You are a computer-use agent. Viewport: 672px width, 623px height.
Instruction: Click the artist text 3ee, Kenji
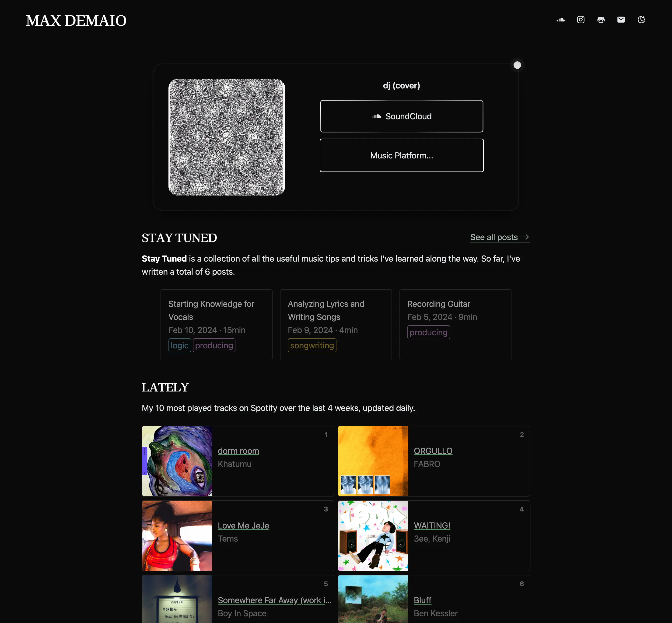(x=432, y=539)
